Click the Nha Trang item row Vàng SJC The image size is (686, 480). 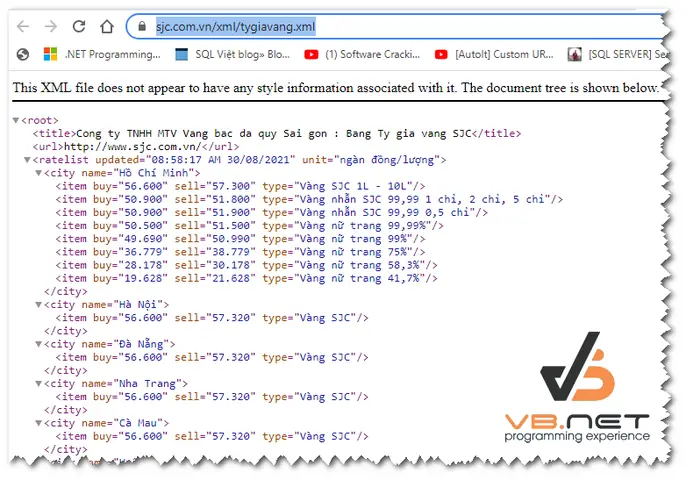[212, 397]
